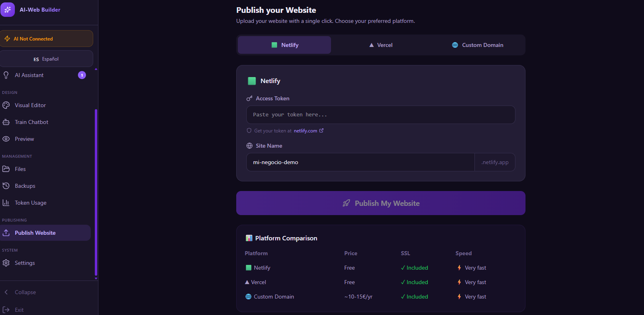Click the rocket icon on Publish button
This screenshot has height=315, width=644.
[346, 203]
